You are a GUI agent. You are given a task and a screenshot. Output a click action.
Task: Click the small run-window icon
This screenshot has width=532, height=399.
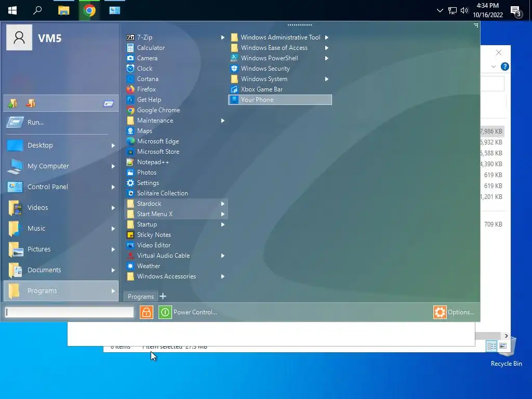click(109, 103)
